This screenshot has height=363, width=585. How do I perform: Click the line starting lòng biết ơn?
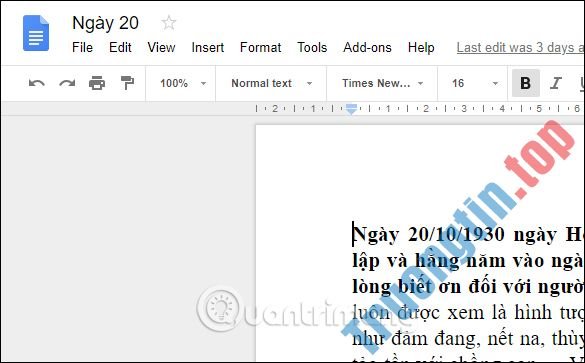pos(468,287)
